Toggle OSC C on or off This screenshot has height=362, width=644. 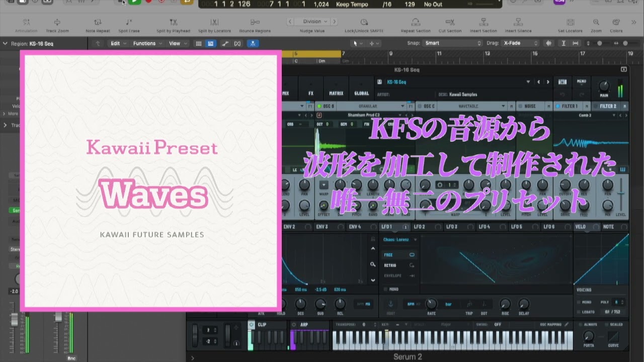coord(420,106)
